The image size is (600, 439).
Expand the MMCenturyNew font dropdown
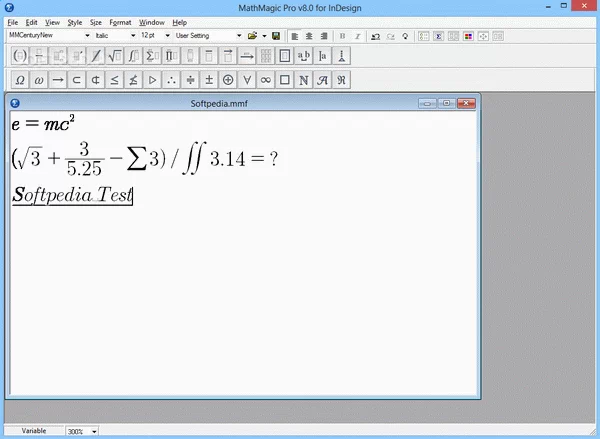tap(87, 36)
